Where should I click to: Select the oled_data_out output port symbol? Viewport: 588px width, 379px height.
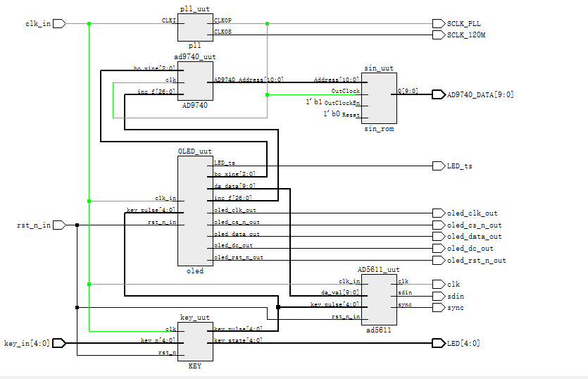439,237
